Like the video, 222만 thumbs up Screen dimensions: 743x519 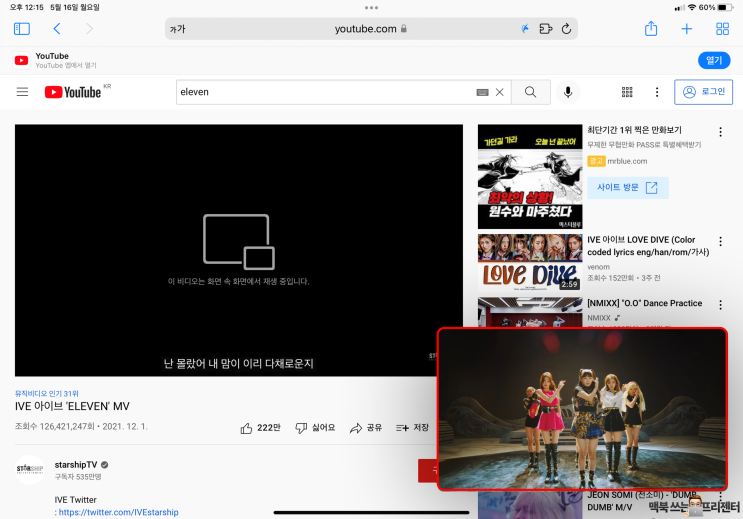pos(260,428)
